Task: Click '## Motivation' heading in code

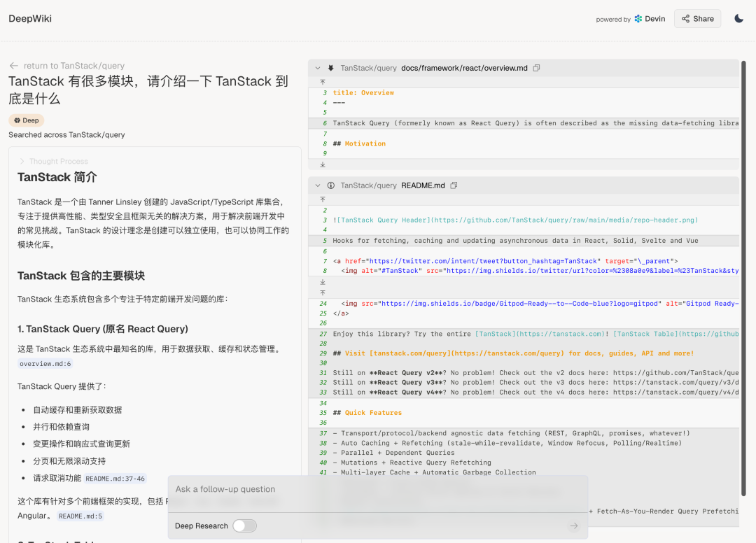Action: point(359,143)
